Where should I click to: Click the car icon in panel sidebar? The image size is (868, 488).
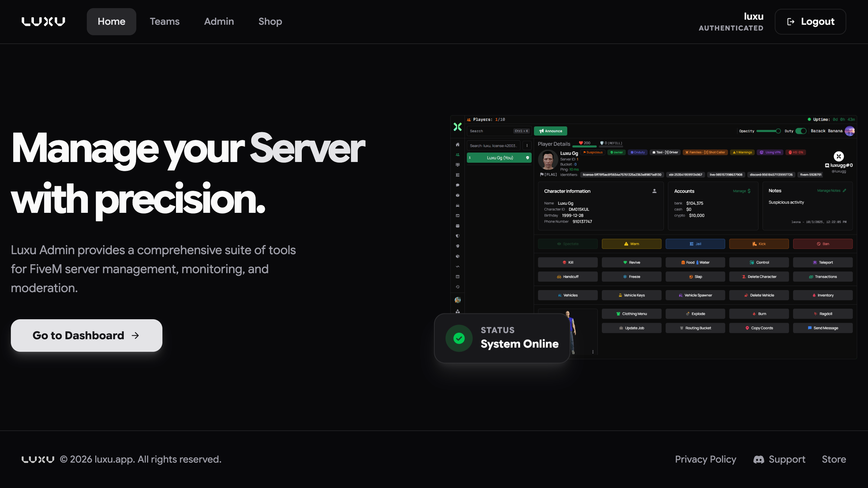pos(457,206)
